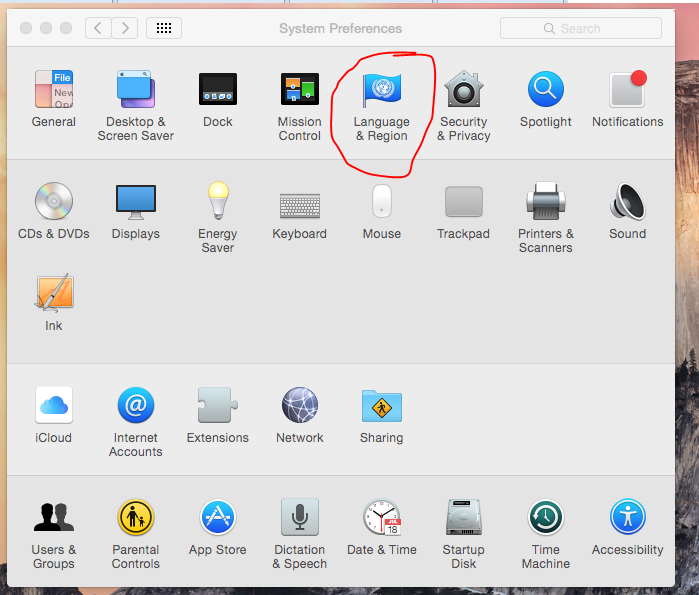Click the Back navigation arrow

click(98, 29)
